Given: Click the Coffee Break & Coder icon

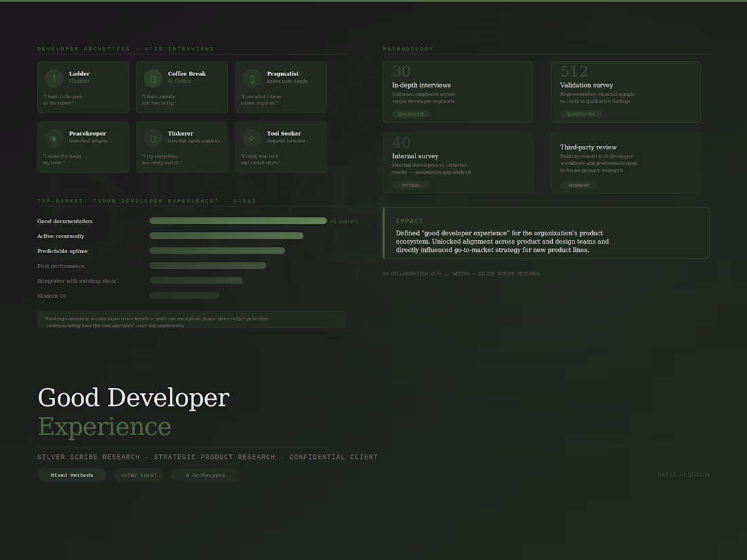Looking at the screenshot, I should pyautogui.click(x=152, y=79).
